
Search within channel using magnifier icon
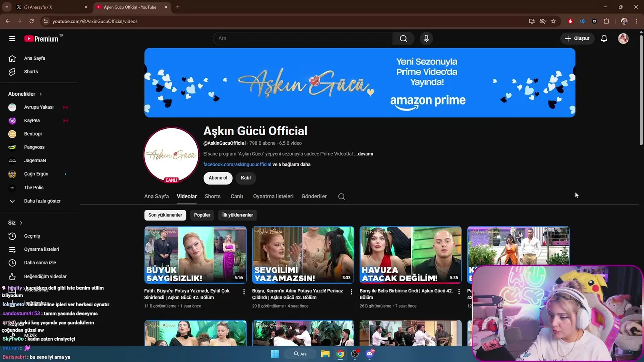pos(342,197)
